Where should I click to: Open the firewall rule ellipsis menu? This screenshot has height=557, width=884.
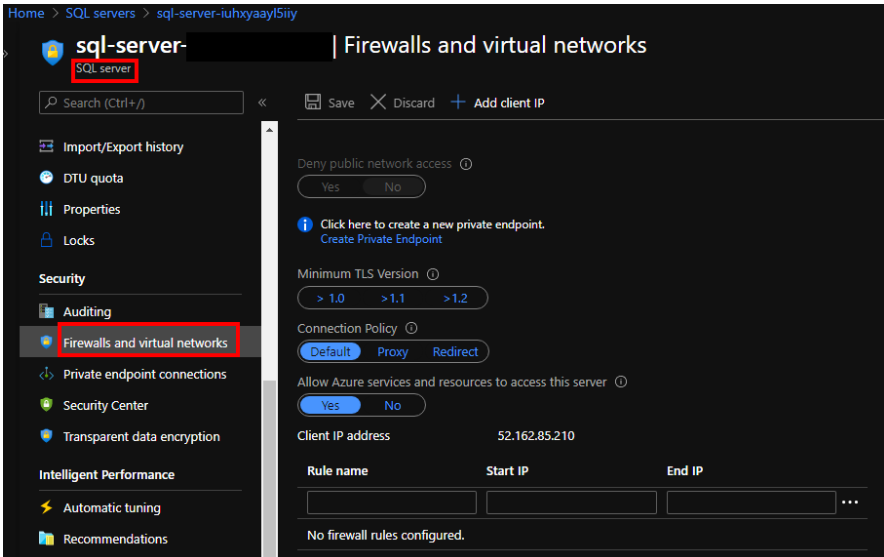click(x=850, y=502)
